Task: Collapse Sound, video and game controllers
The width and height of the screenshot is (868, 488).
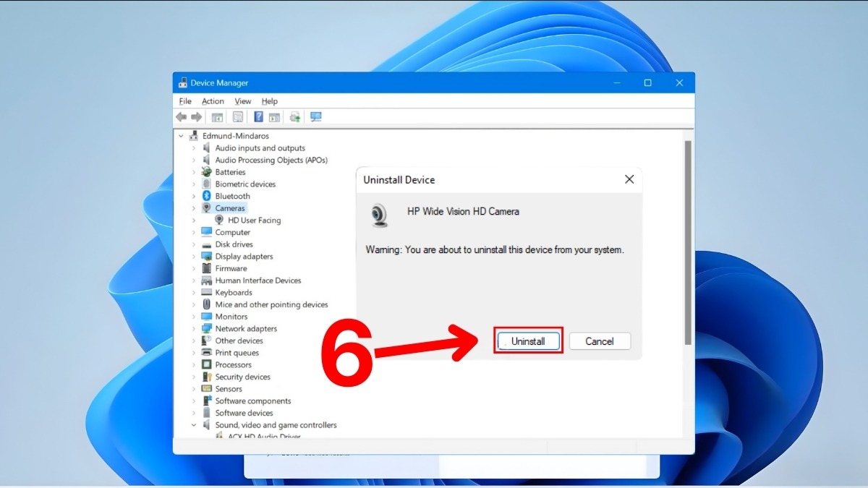Action: [x=194, y=425]
